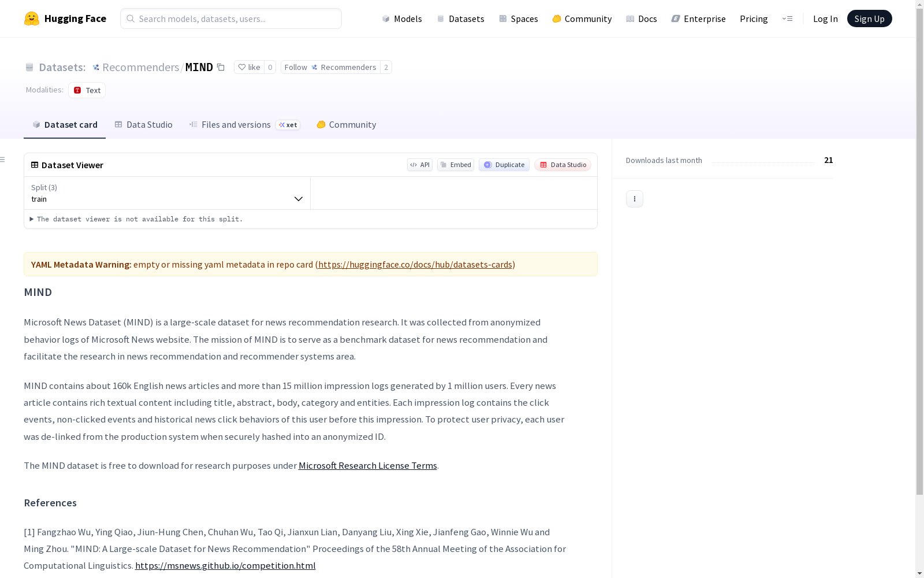The width and height of the screenshot is (924, 578).
Task: Open the three-dot options menu in sidebar
Action: click(635, 199)
